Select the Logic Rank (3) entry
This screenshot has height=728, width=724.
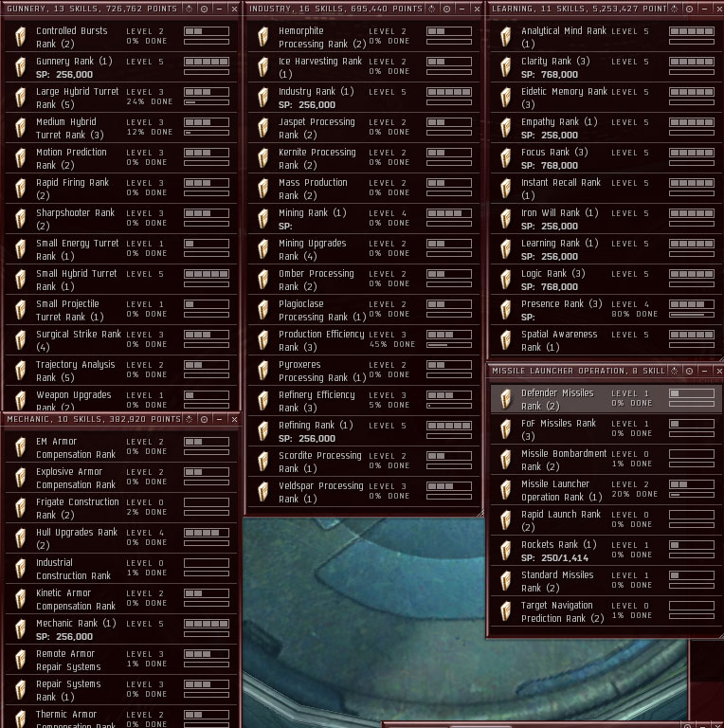[x=606, y=280]
